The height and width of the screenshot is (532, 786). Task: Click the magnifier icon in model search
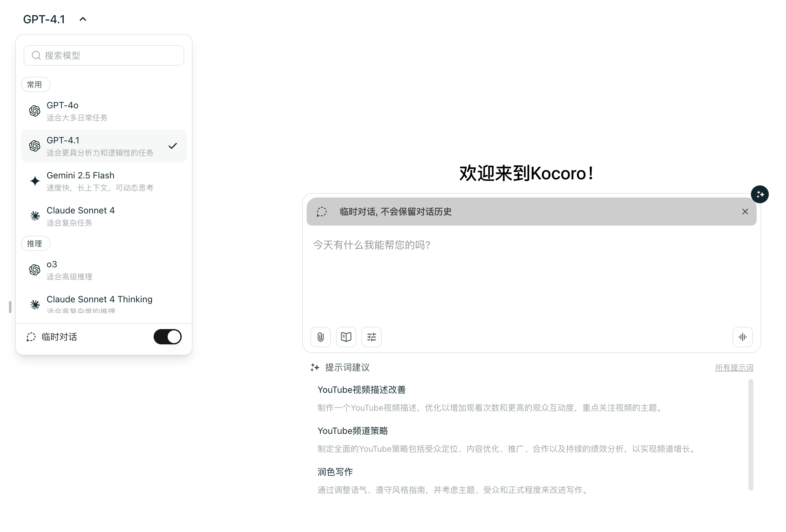pyautogui.click(x=36, y=55)
